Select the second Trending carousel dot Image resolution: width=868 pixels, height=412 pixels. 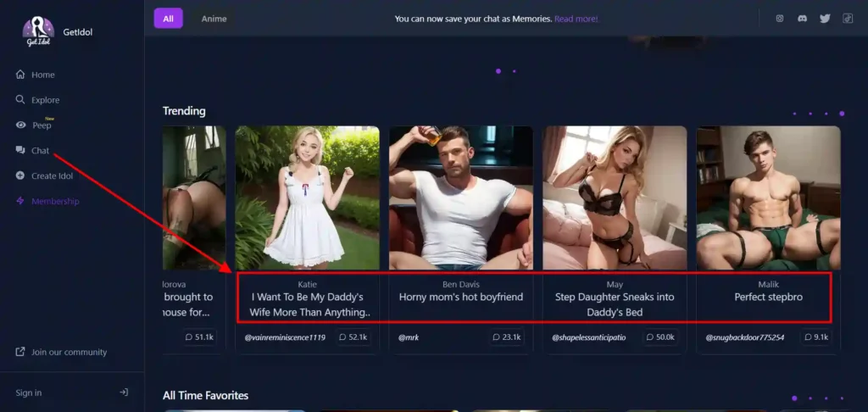coord(810,114)
